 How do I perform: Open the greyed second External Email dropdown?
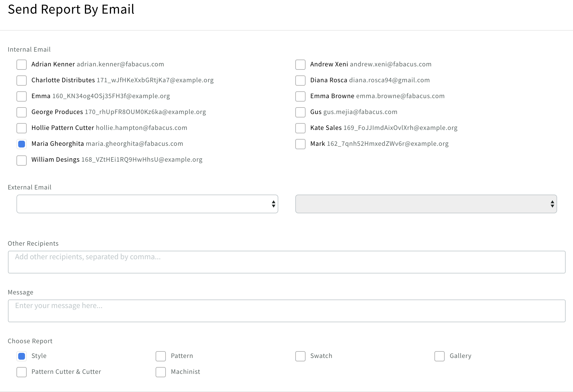(x=426, y=204)
